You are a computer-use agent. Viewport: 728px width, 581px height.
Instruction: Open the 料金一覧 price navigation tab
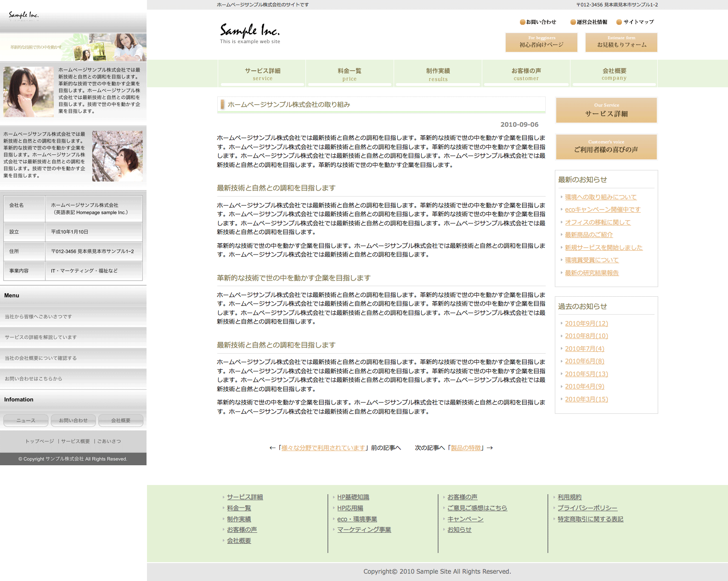(350, 74)
